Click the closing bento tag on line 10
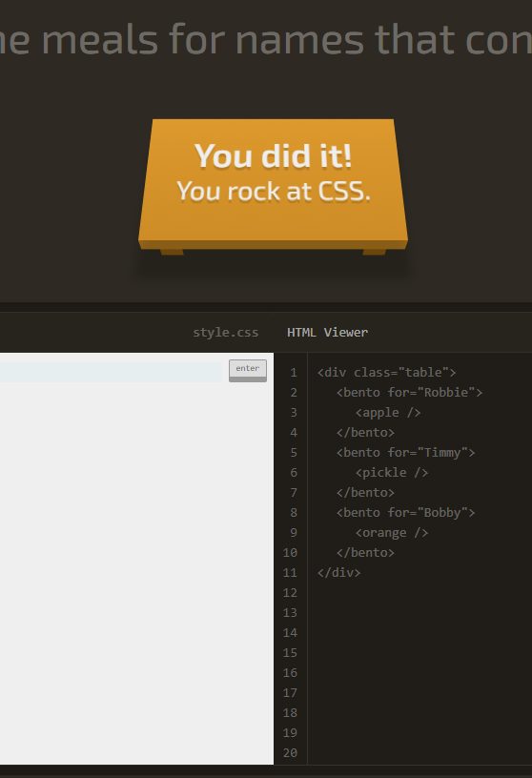The width and height of the screenshot is (532, 778). [365, 553]
